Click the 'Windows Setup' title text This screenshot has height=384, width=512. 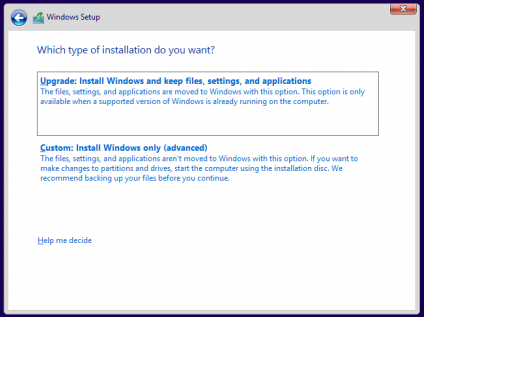(x=73, y=17)
